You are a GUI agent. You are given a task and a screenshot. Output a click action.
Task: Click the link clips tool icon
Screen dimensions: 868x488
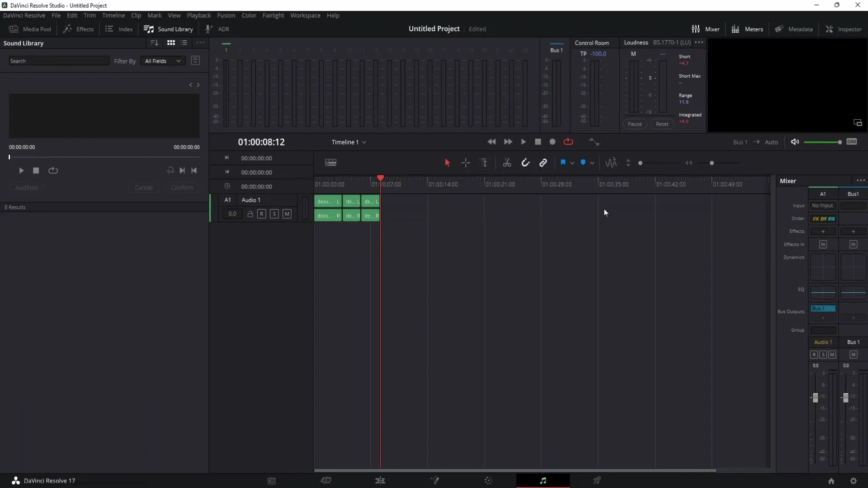542,162
